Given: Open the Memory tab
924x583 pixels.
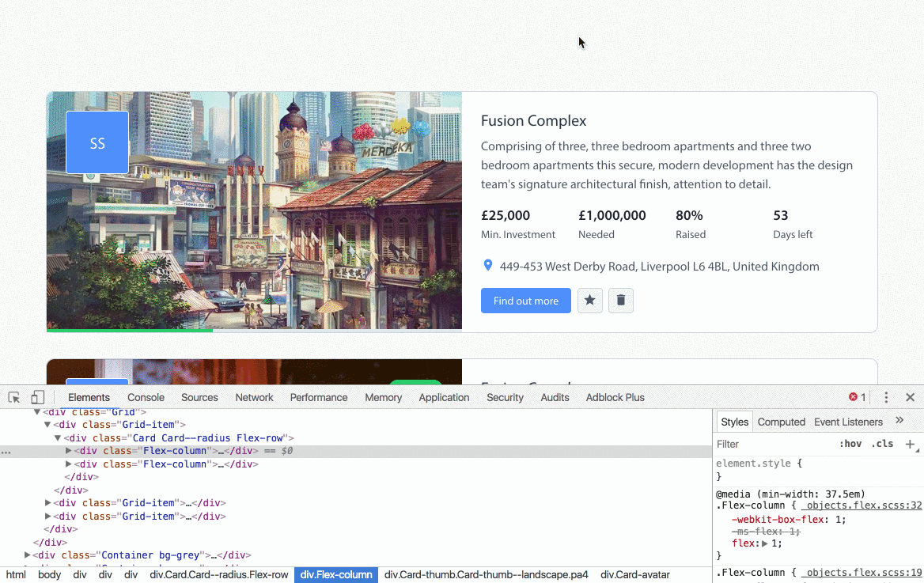Looking at the screenshot, I should tap(383, 397).
